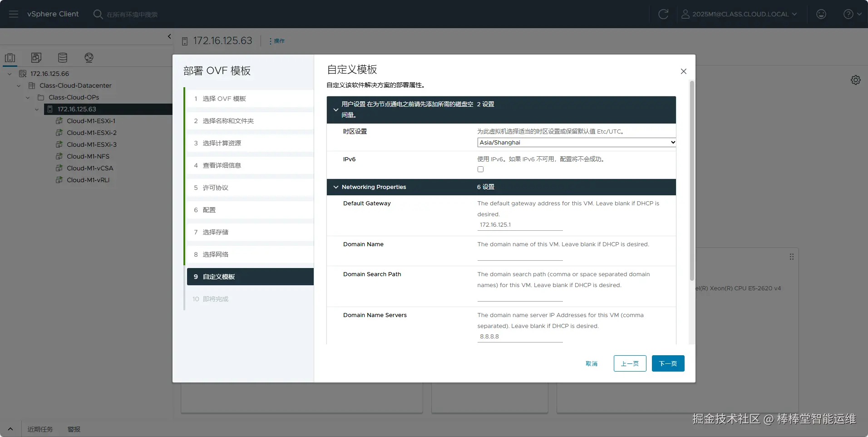This screenshot has width=868, height=437.
Task: Click the Cloud-M1-ESXi-3 VM icon
Action: click(59, 144)
